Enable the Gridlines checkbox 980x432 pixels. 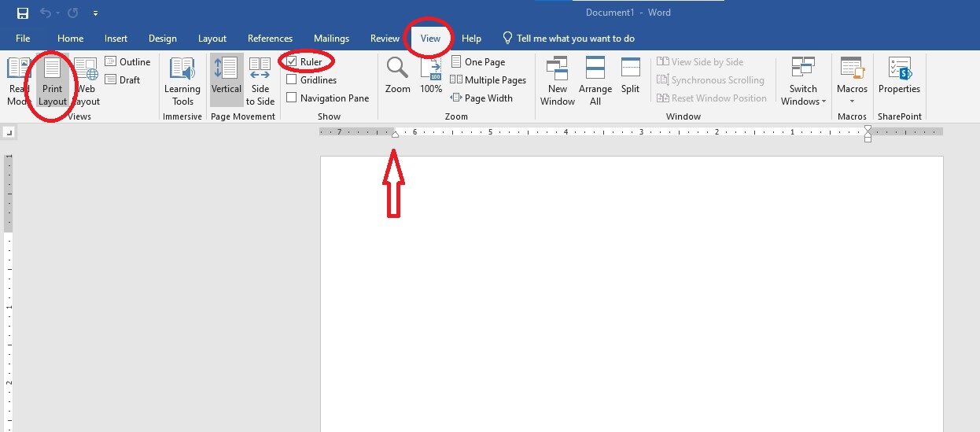292,79
